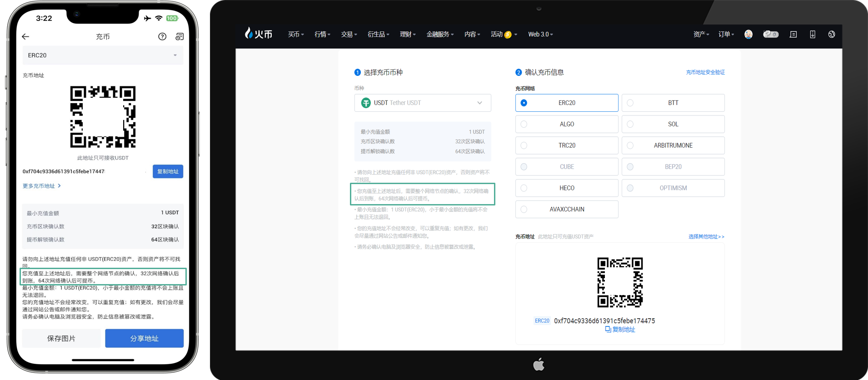Open the 订单 menu
Viewport: 868px width, 380px height.
(x=726, y=35)
